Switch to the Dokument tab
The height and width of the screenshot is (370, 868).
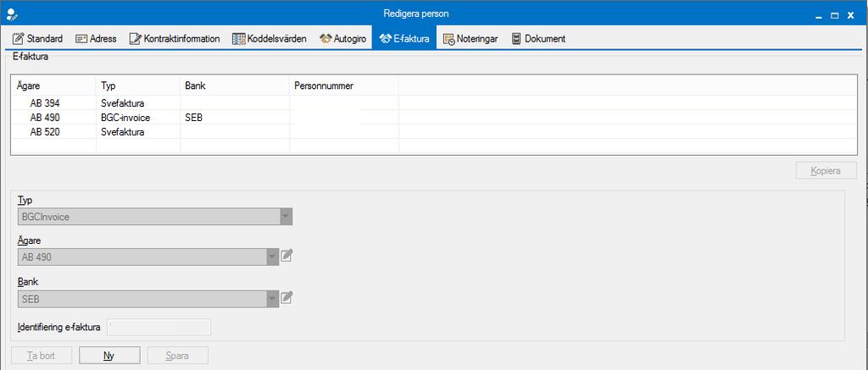538,39
